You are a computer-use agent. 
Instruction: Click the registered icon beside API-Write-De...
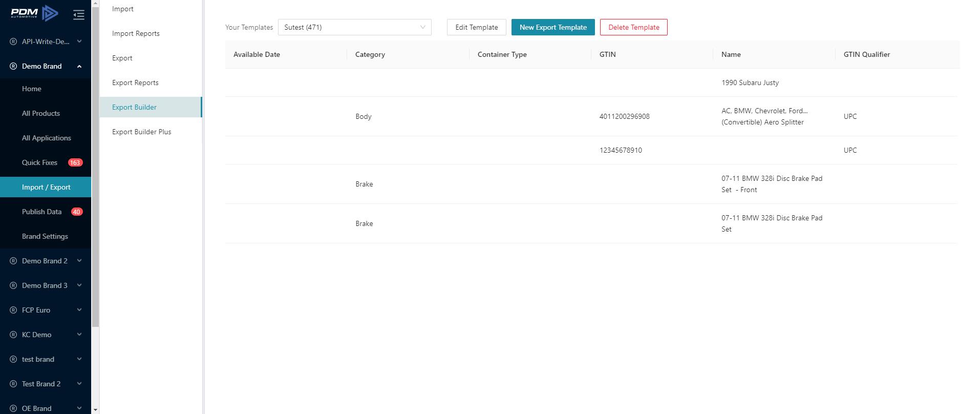tap(13, 42)
